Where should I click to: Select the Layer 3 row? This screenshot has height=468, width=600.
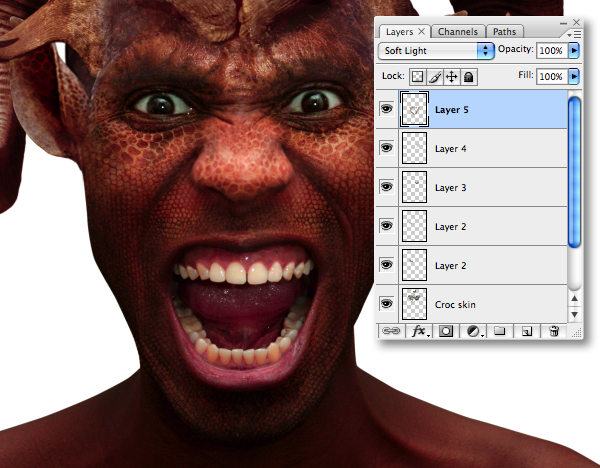click(x=471, y=187)
